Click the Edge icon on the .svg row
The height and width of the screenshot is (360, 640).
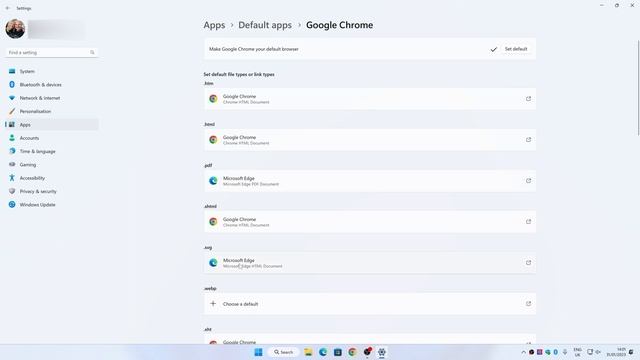(x=213, y=262)
